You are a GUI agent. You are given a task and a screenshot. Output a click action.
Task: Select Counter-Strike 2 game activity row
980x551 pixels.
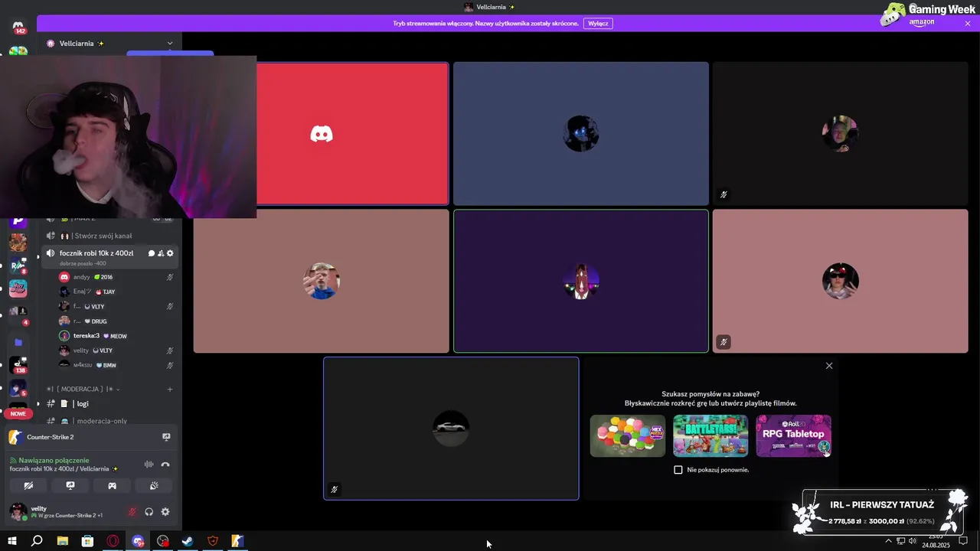90,437
